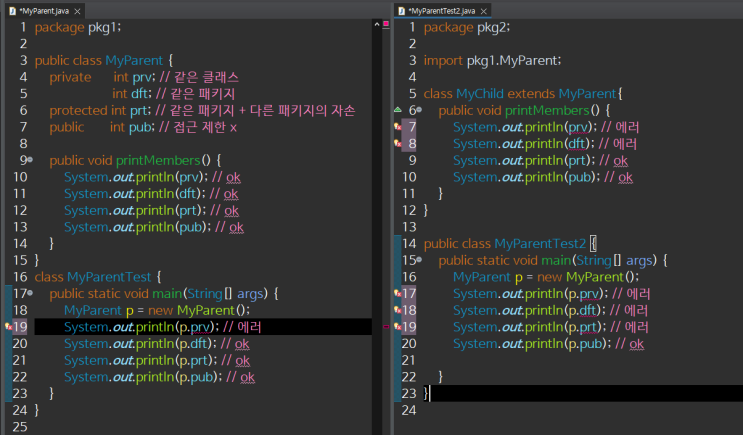The width and height of the screenshot is (743, 435).
Task: Click 'import pkg1.MyParent;' statement
Action: click(x=492, y=61)
